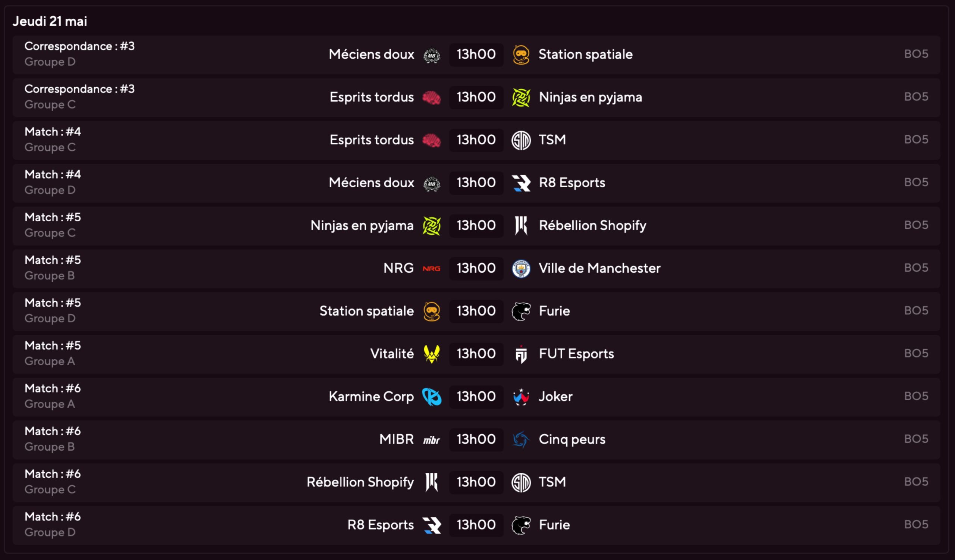Open the Rébellion Shopify vs TSM match row
The height and width of the screenshot is (560, 955).
(476, 482)
